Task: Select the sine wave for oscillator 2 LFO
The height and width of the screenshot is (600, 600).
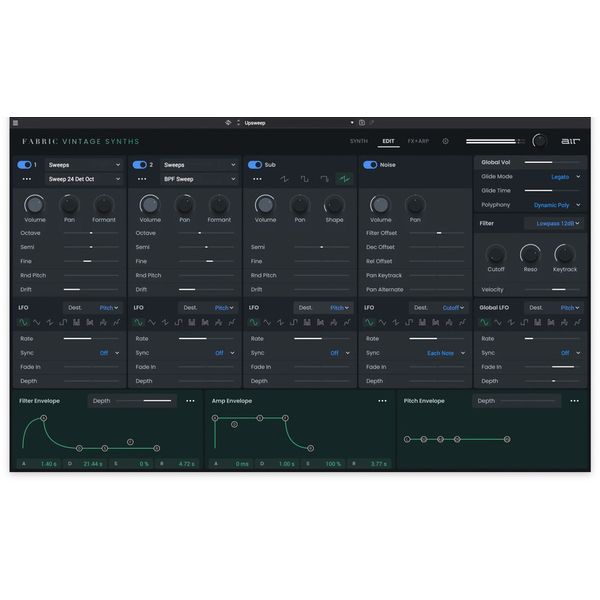Action: pos(139,323)
